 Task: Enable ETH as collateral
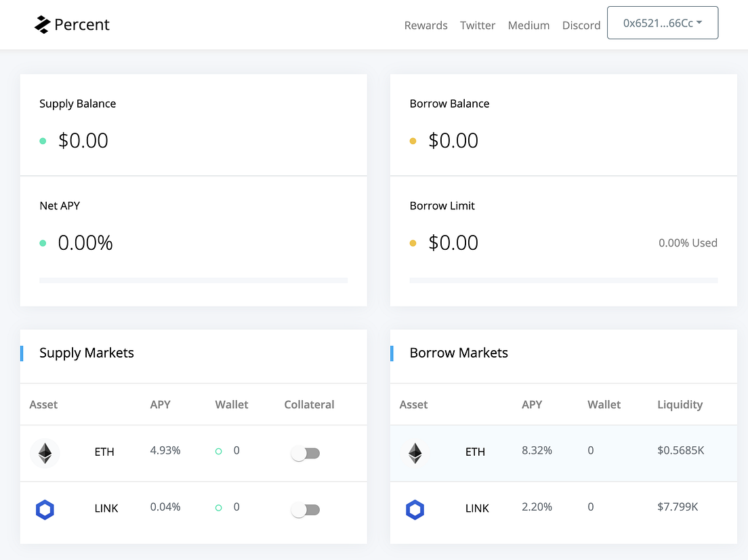[x=306, y=453]
